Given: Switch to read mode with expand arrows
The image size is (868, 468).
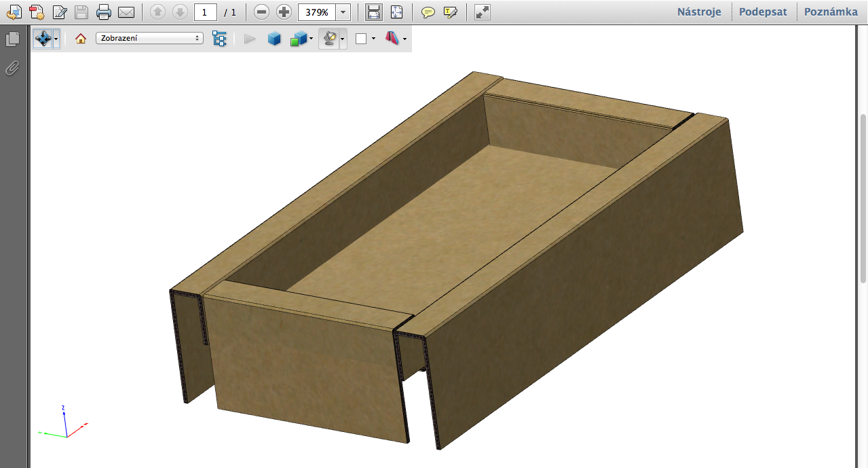Looking at the screenshot, I should point(482,12).
